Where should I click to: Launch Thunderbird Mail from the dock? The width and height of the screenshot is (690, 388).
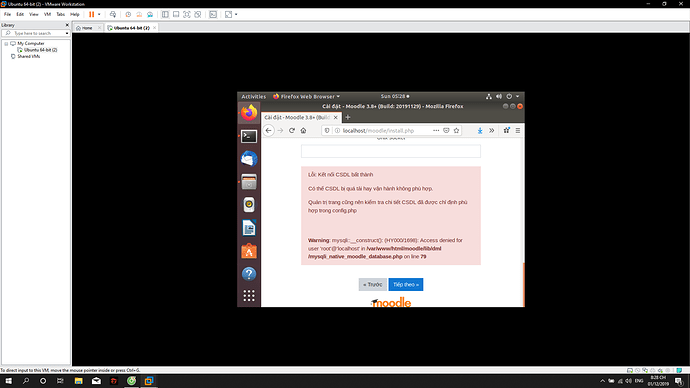pyautogui.click(x=249, y=159)
